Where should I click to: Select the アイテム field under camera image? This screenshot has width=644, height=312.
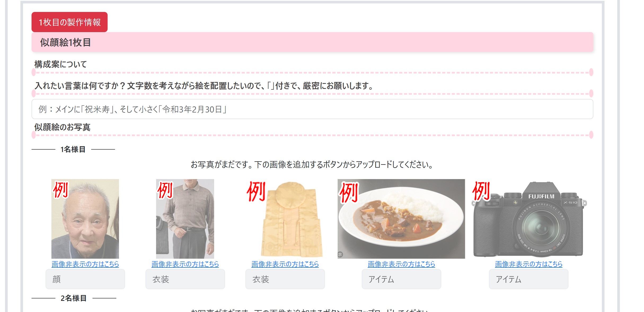(529, 279)
